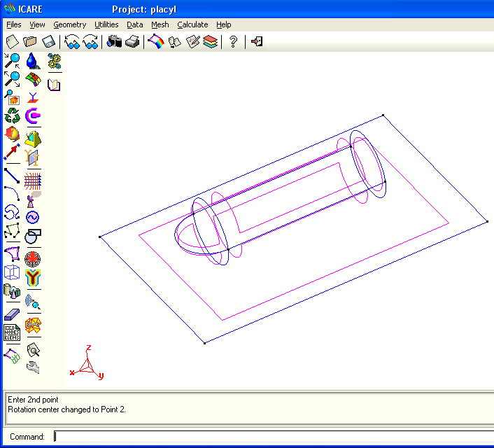This screenshot has width=494, height=448.
Task: Click the red polar radiation pattern icon
Action: [x=33, y=259]
